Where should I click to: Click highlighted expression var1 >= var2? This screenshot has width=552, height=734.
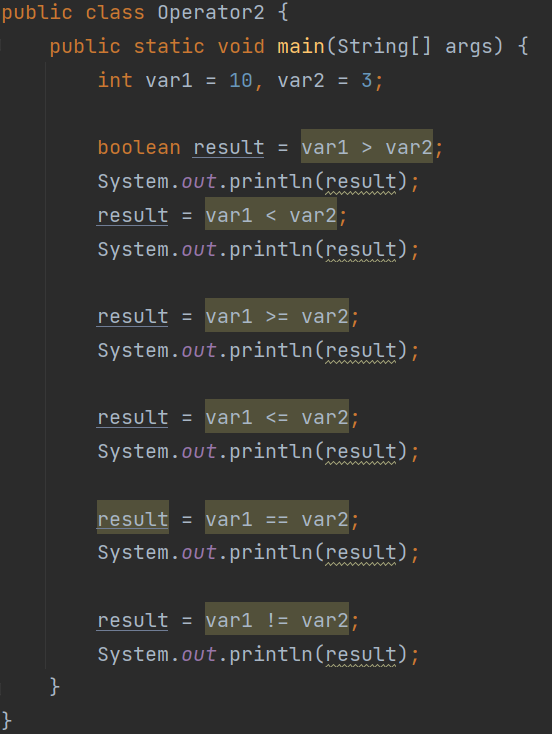coord(277,315)
